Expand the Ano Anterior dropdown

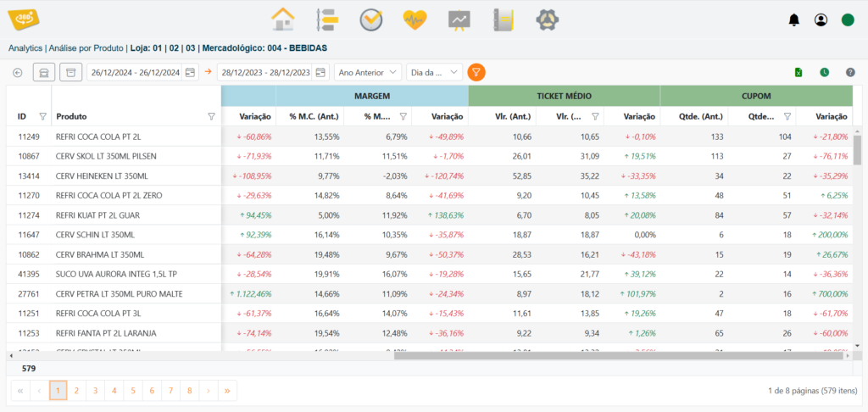tap(368, 72)
